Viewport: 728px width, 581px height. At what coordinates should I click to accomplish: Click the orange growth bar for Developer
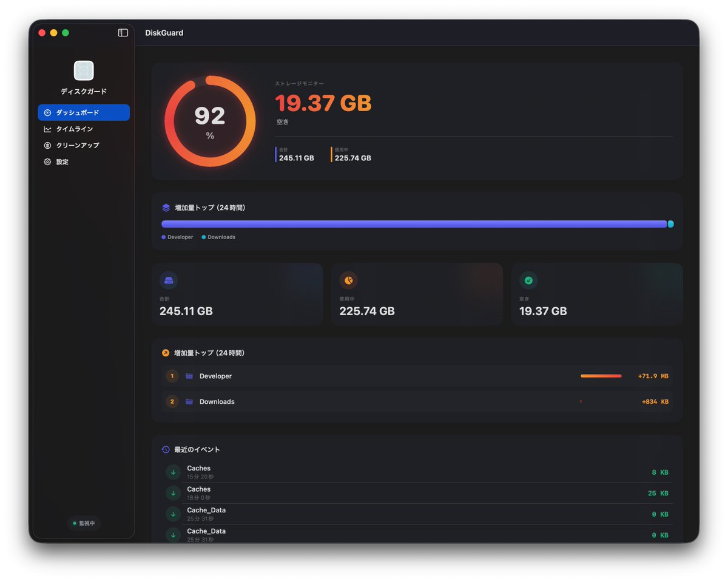[601, 376]
